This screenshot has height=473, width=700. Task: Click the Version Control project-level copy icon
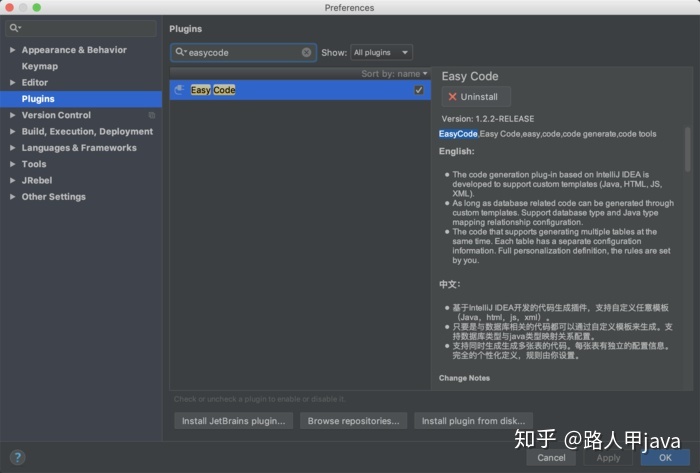tap(152, 115)
